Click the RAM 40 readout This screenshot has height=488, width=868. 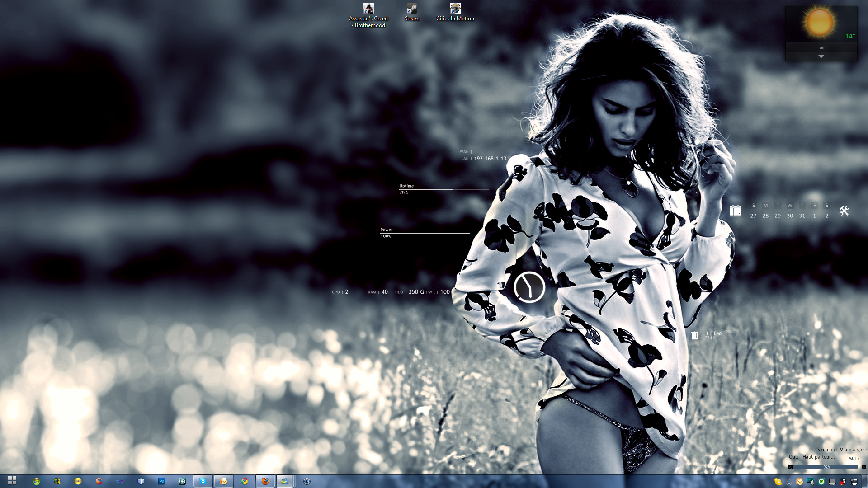(377, 292)
